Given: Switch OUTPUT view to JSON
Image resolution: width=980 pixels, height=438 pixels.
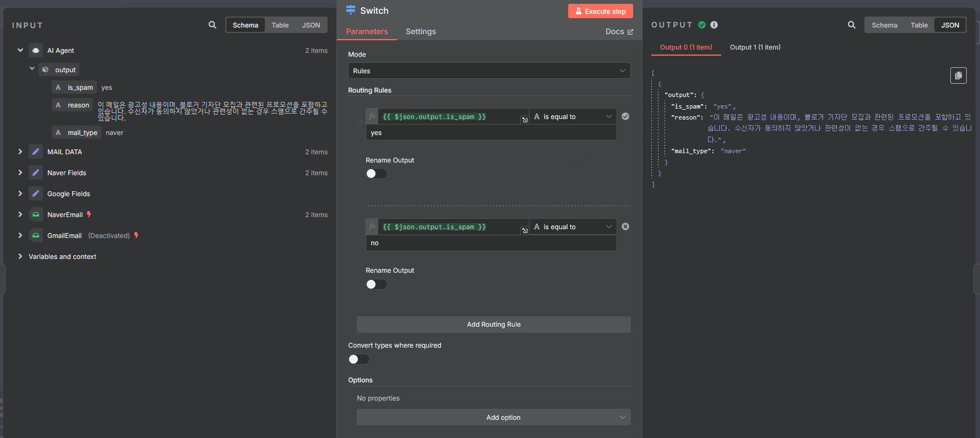Looking at the screenshot, I should [950, 25].
